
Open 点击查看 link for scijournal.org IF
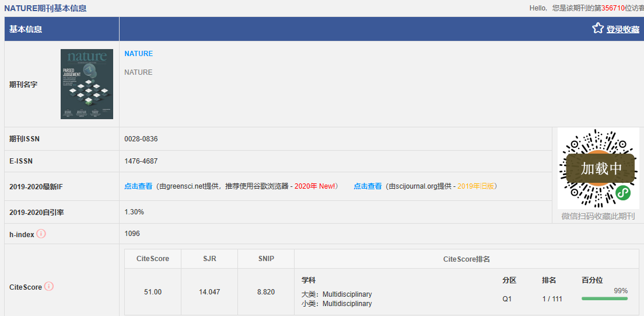(367, 186)
